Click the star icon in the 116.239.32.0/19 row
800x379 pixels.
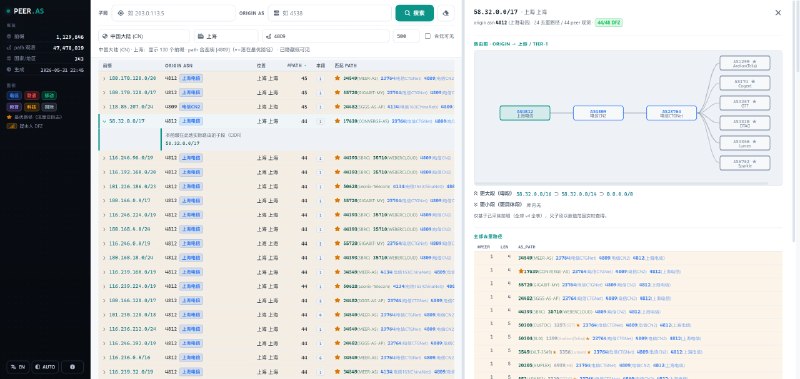pyautogui.click(x=337, y=372)
